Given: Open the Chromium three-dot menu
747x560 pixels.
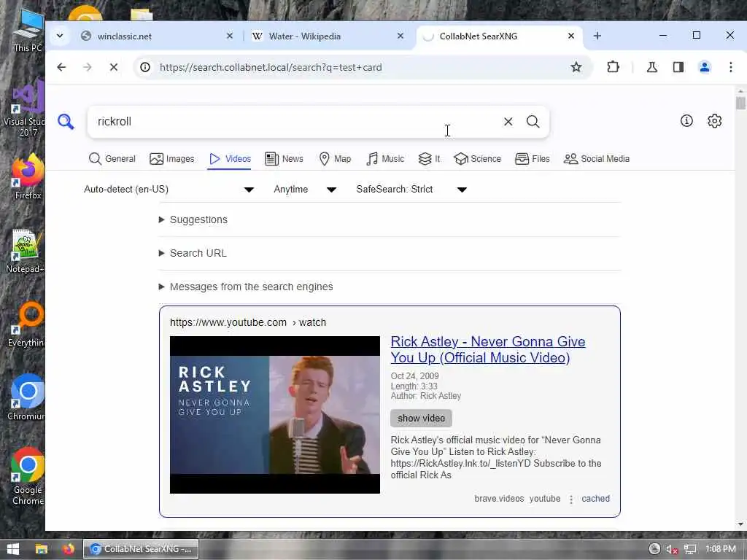Looking at the screenshot, I should tap(730, 67).
